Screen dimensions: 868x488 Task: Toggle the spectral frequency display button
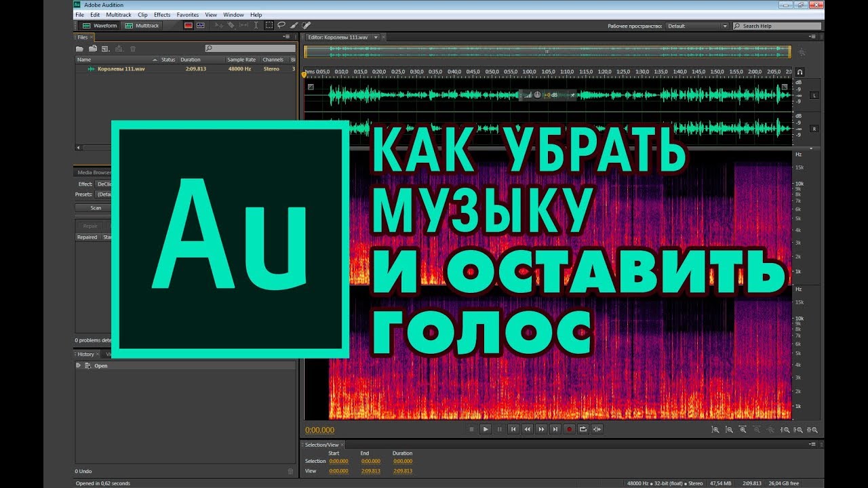pyautogui.click(x=189, y=26)
